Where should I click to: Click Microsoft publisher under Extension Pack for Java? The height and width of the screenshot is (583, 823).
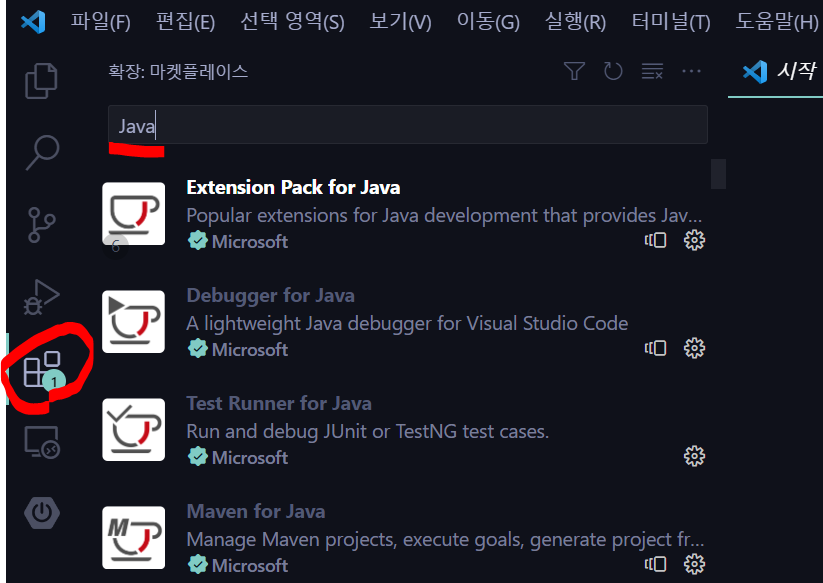250,241
